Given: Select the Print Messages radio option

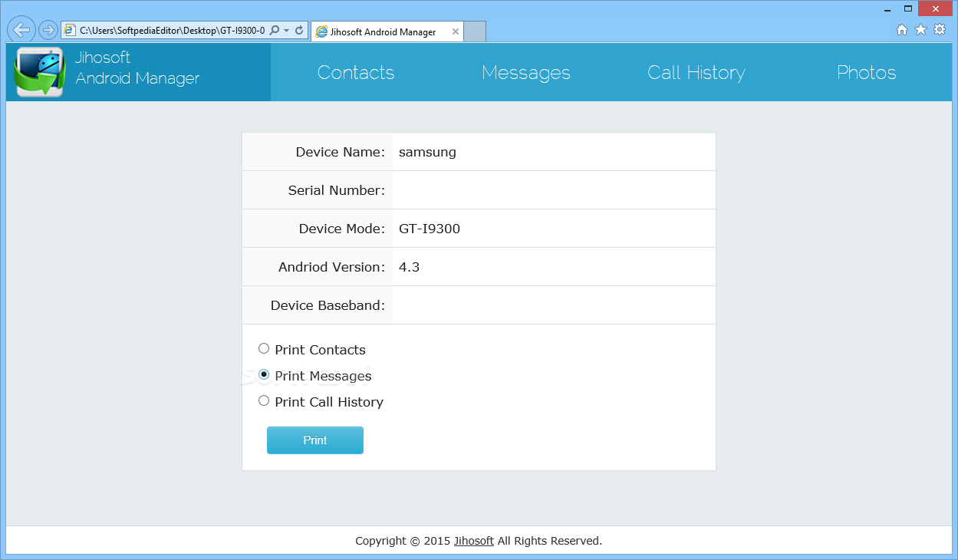Looking at the screenshot, I should coord(264,374).
